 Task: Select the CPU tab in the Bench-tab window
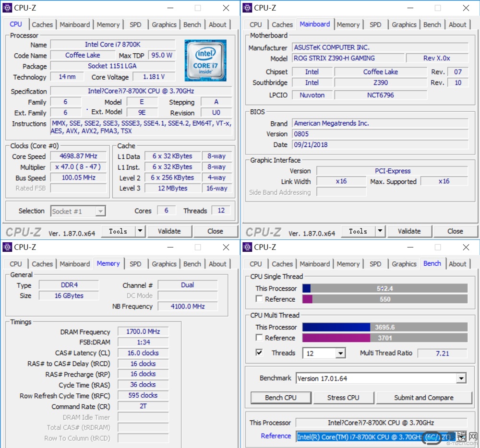[x=256, y=264]
